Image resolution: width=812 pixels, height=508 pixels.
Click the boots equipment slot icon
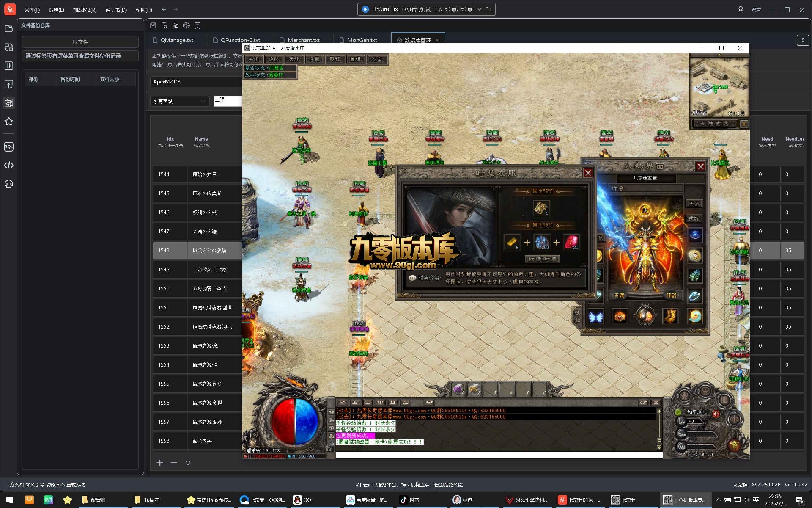(670, 316)
